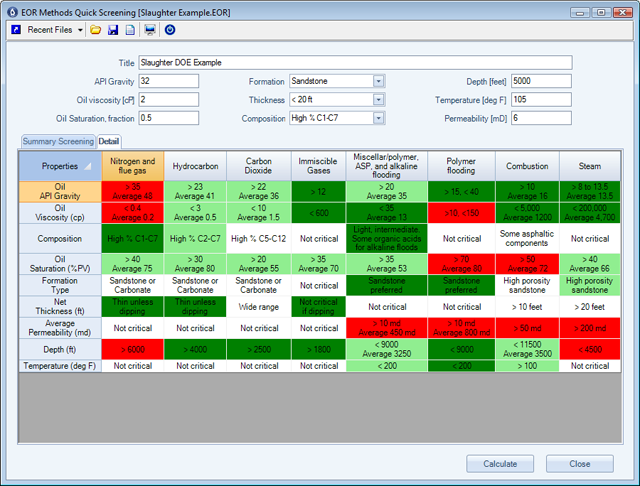Click the 'High % C5-C12' cell
Image resolution: width=640 pixels, height=486 pixels.
(x=259, y=239)
